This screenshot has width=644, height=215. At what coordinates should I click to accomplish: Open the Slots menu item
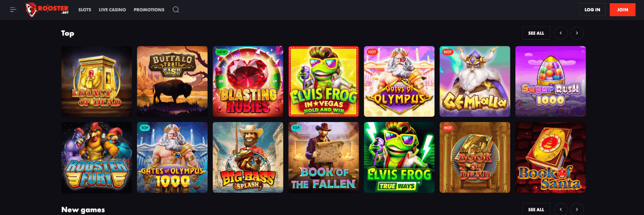coord(84,10)
